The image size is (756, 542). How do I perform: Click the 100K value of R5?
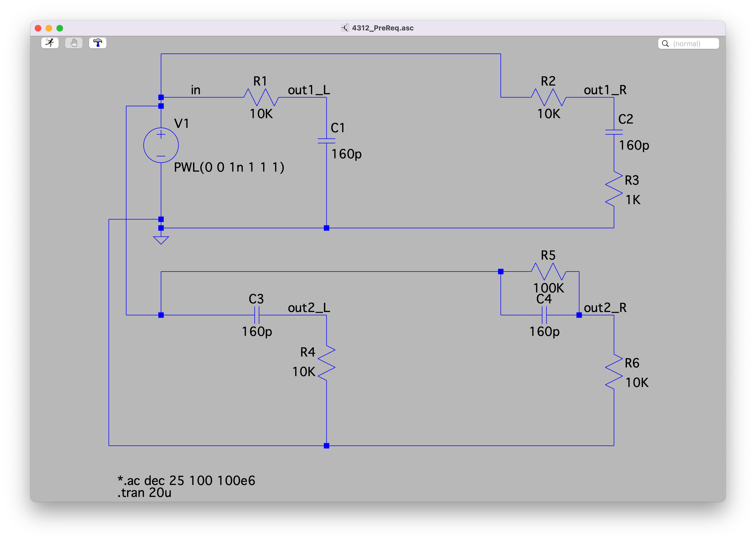point(549,288)
